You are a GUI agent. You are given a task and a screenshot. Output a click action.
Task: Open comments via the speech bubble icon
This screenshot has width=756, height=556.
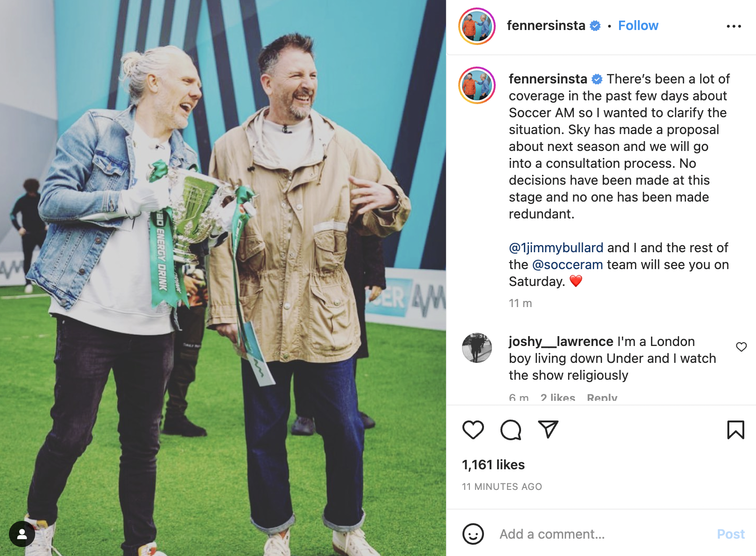point(511,430)
